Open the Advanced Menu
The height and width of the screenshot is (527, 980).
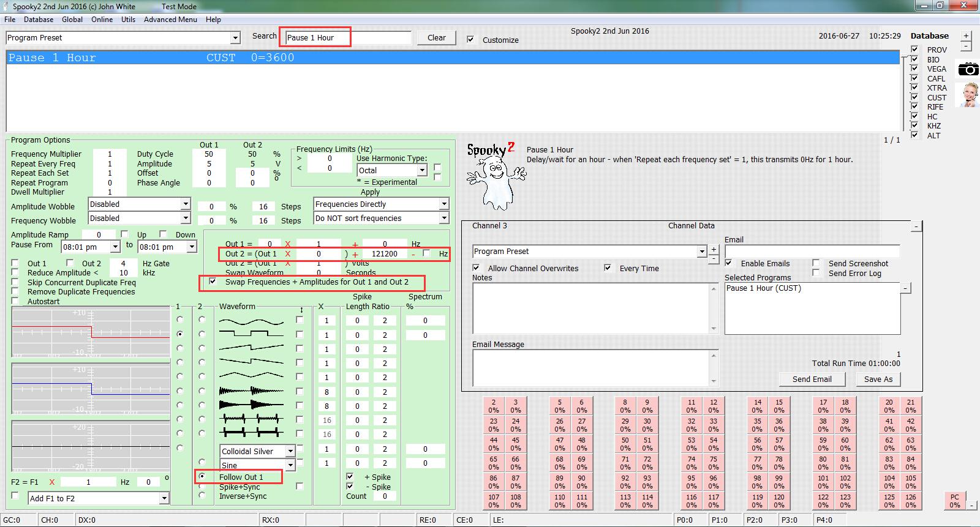[170, 20]
